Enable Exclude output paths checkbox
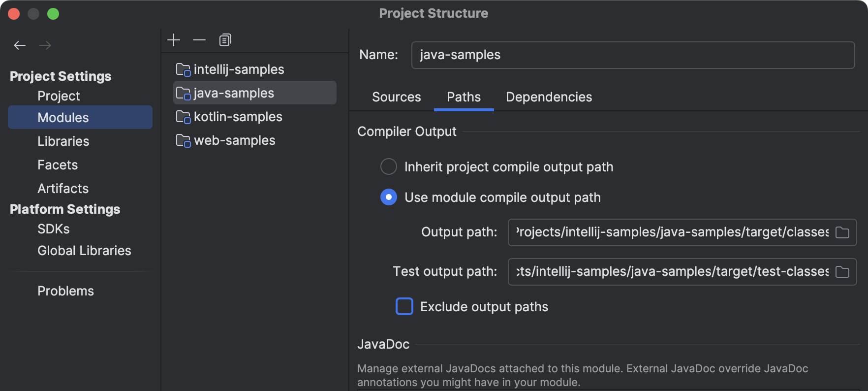868x391 pixels. click(x=404, y=307)
